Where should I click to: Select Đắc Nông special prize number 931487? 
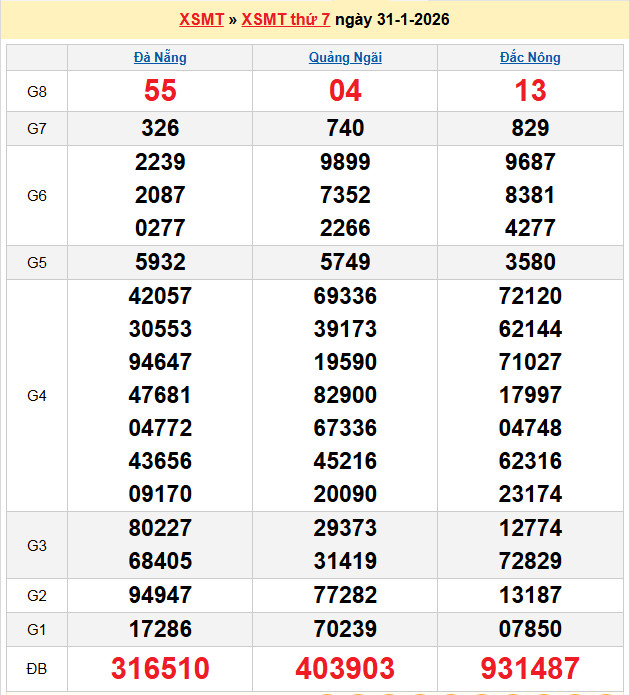click(530, 669)
